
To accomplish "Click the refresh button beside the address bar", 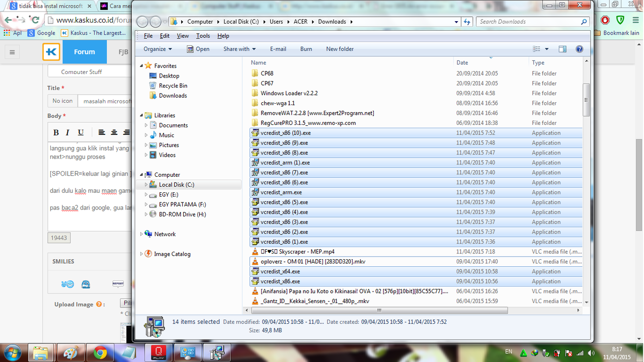I will (x=467, y=22).
